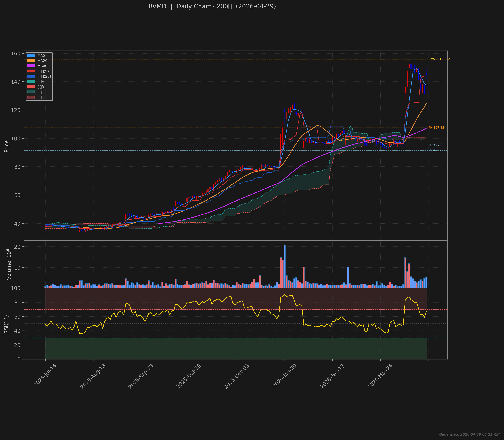Click the PH 107.45 level label
Screen dimensions: 504x440
(436, 128)
